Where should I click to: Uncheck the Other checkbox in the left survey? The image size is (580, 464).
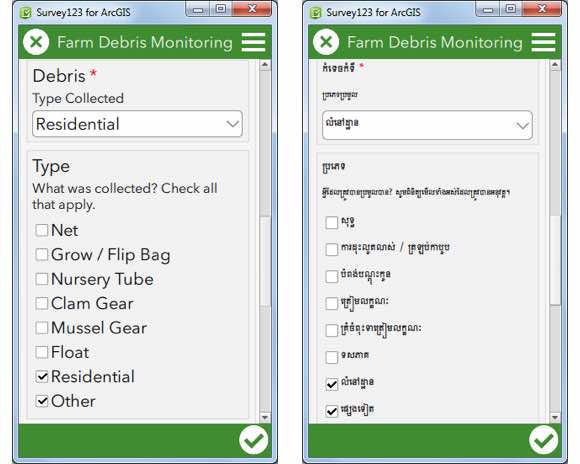(x=41, y=401)
